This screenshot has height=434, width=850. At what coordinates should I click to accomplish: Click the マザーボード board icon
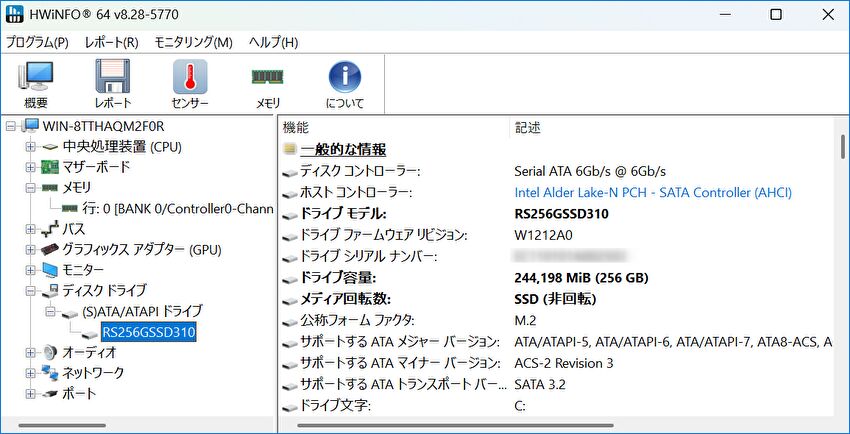tap(50, 167)
